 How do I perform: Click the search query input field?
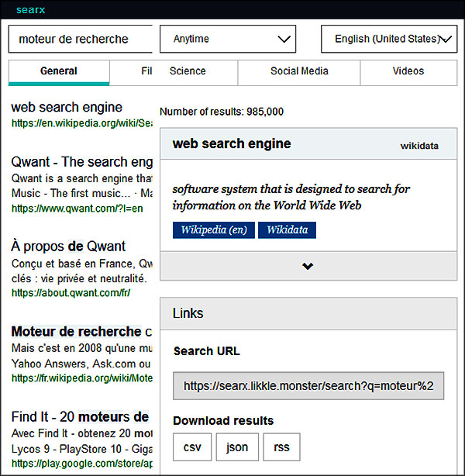(81, 39)
